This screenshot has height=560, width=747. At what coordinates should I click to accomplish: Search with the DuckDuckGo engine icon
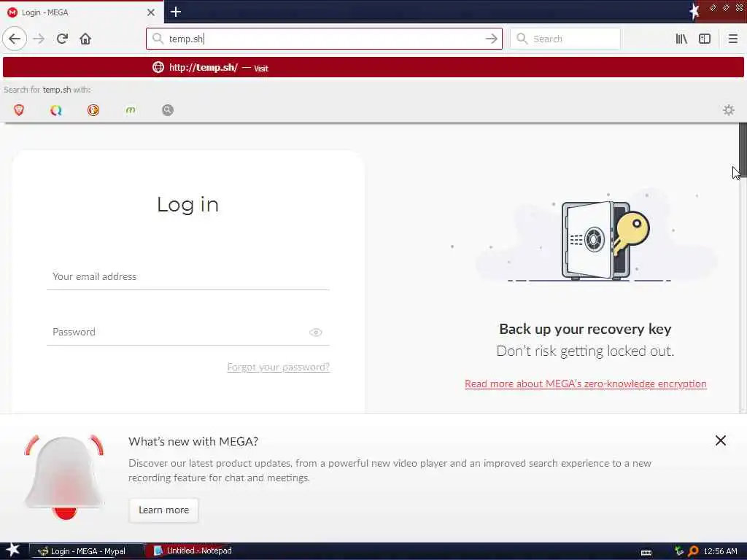pyautogui.click(x=93, y=110)
